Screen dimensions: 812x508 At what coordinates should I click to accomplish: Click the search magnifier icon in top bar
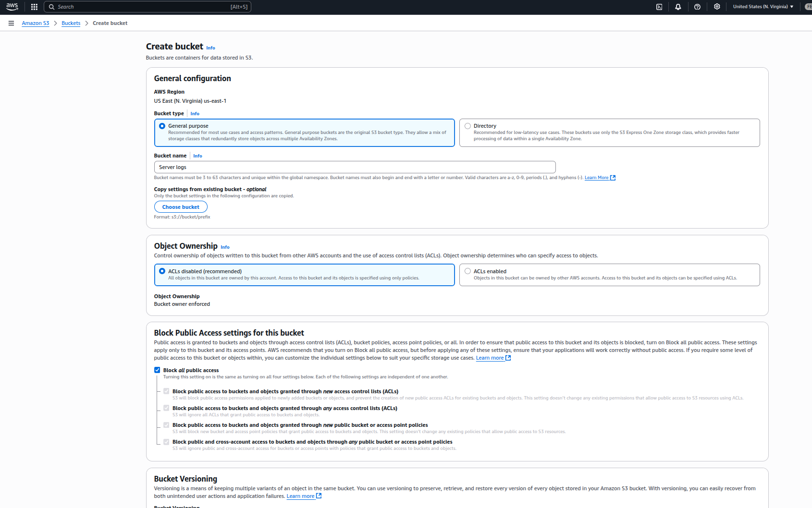pos(51,7)
